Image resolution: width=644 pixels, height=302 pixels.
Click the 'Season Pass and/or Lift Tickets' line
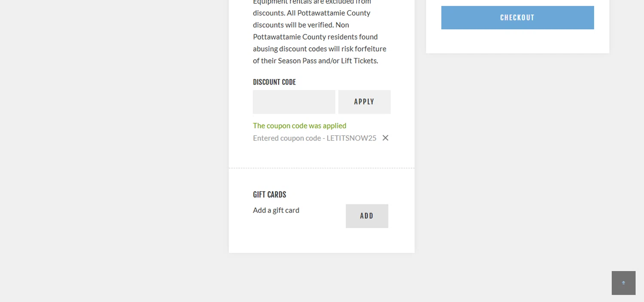(x=315, y=61)
